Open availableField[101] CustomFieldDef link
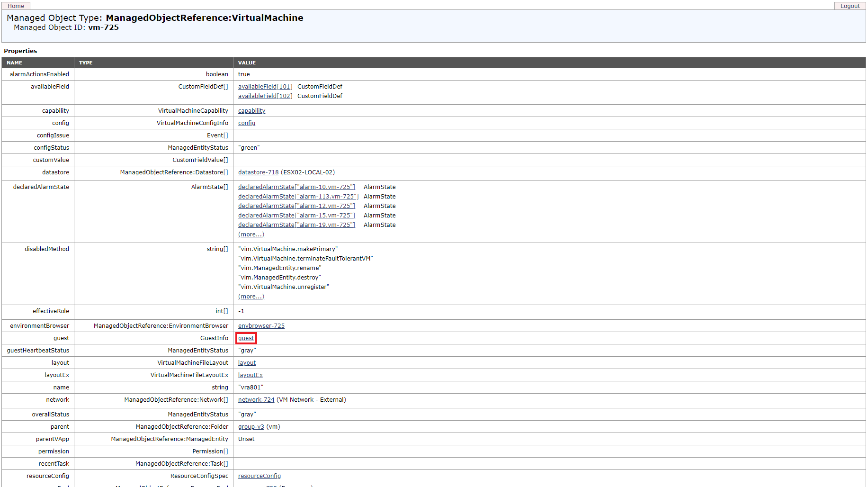The width and height of the screenshot is (868, 487). (x=265, y=86)
